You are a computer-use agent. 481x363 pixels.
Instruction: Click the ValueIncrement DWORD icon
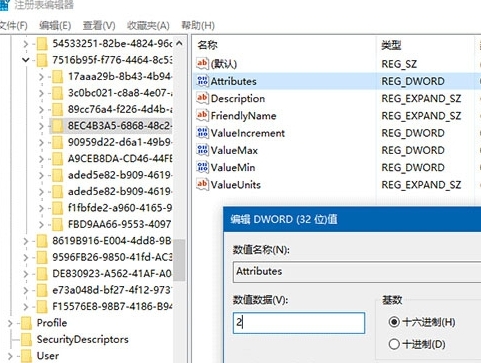pyautogui.click(x=202, y=133)
